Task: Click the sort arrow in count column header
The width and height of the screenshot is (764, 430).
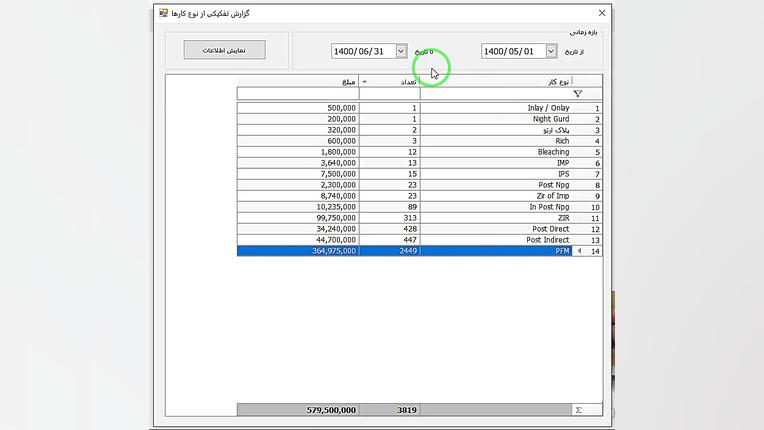Action: pyautogui.click(x=364, y=82)
